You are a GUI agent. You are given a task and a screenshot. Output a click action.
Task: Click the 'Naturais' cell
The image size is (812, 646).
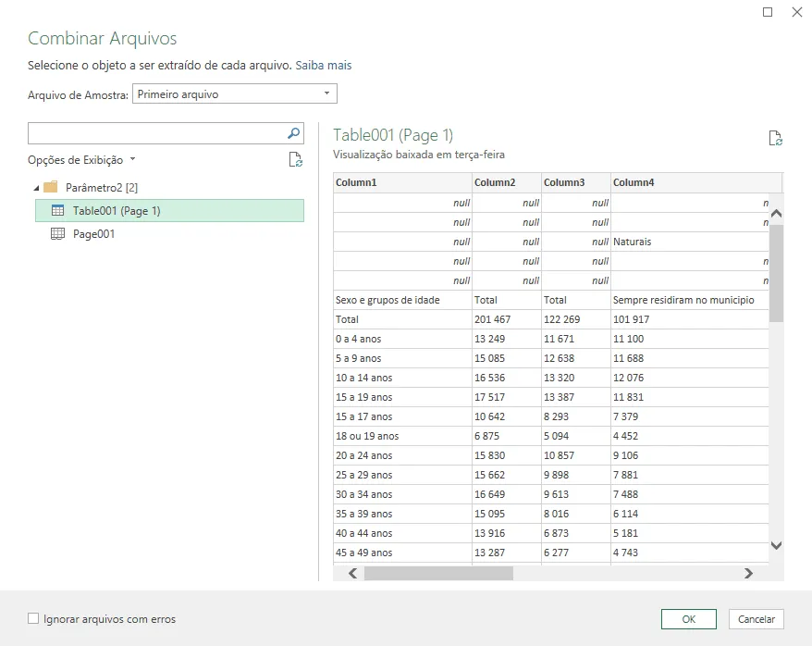(690, 242)
